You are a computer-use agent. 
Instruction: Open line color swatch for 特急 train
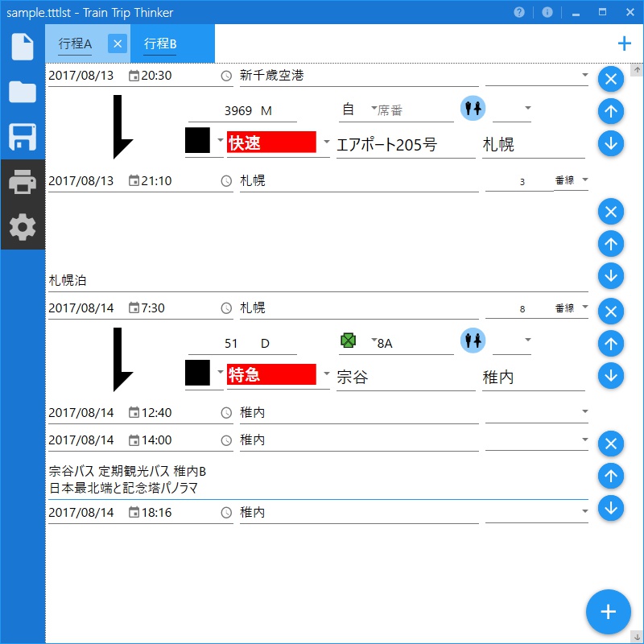(x=197, y=373)
